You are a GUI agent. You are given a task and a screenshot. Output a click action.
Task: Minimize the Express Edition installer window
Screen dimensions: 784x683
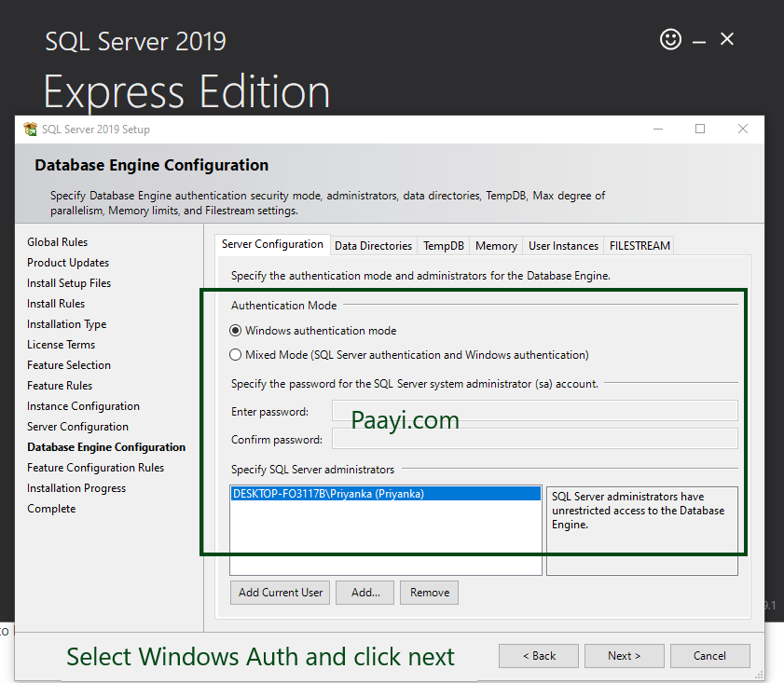(x=698, y=39)
